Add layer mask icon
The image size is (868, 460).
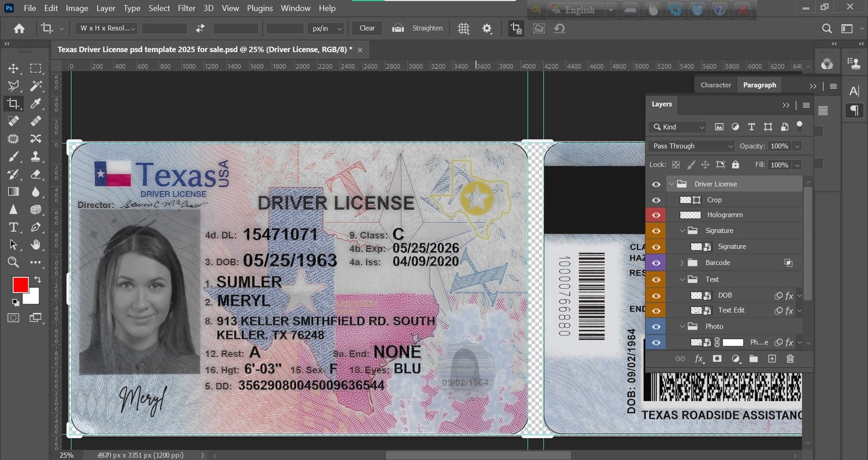click(717, 359)
